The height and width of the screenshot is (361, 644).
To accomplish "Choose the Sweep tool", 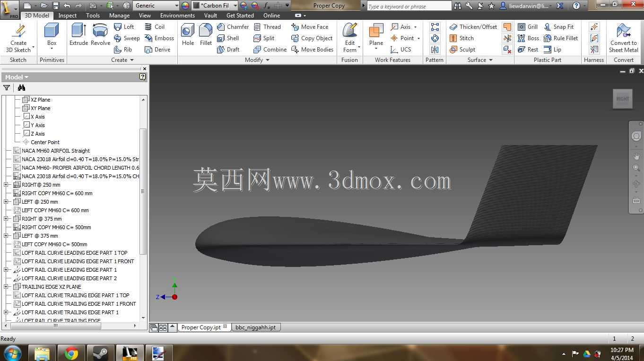I will tap(127, 38).
